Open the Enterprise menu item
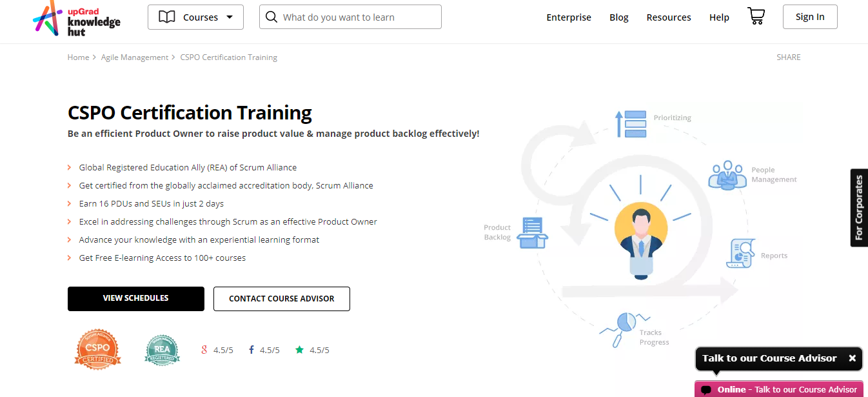 [569, 17]
